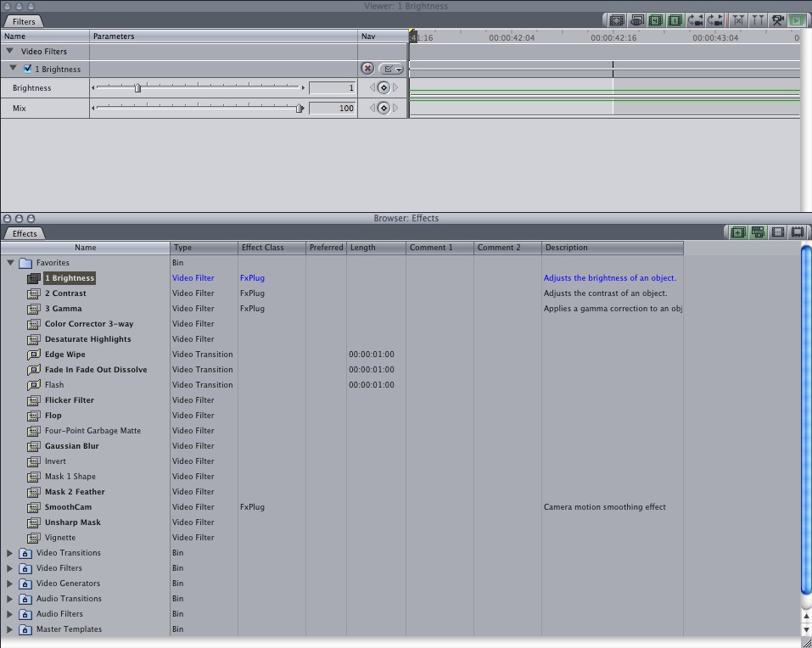Click the eye icon in Viewer toolbar

pyautogui.click(x=636, y=20)
